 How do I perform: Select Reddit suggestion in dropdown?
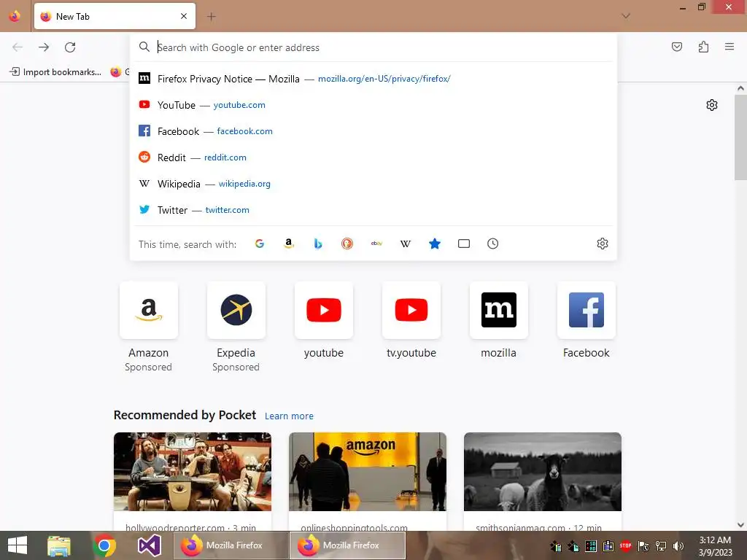point(373,157)
